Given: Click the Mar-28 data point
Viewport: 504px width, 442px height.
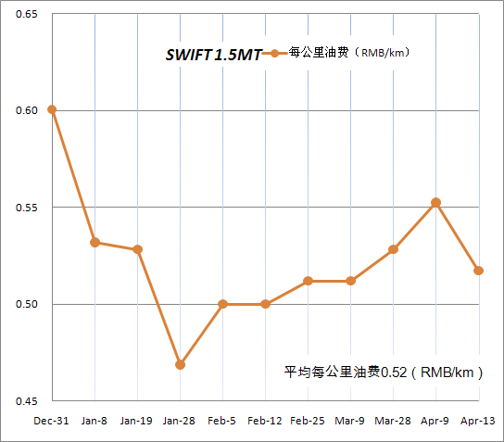Looking at the screenshot, I should (394, 249).
